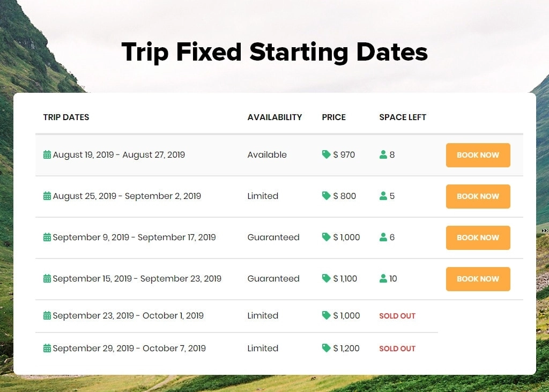
Task: Book the August 25 - September 2 trip
Action: [478, 196]
